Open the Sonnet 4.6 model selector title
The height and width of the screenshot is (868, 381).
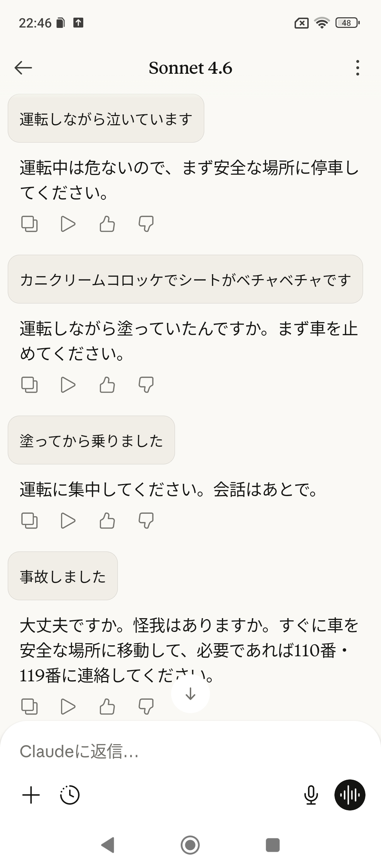click(190, 68)
